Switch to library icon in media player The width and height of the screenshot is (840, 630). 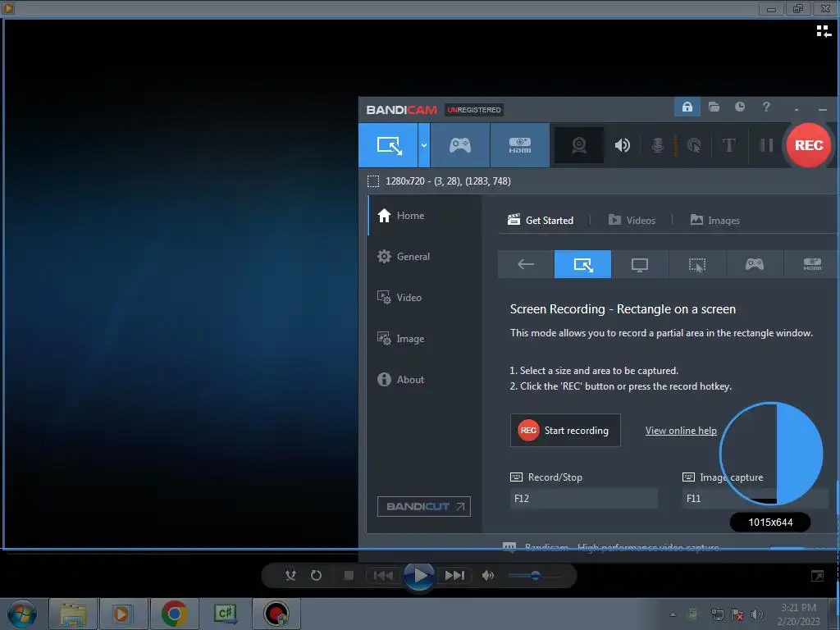pos(824,32)
